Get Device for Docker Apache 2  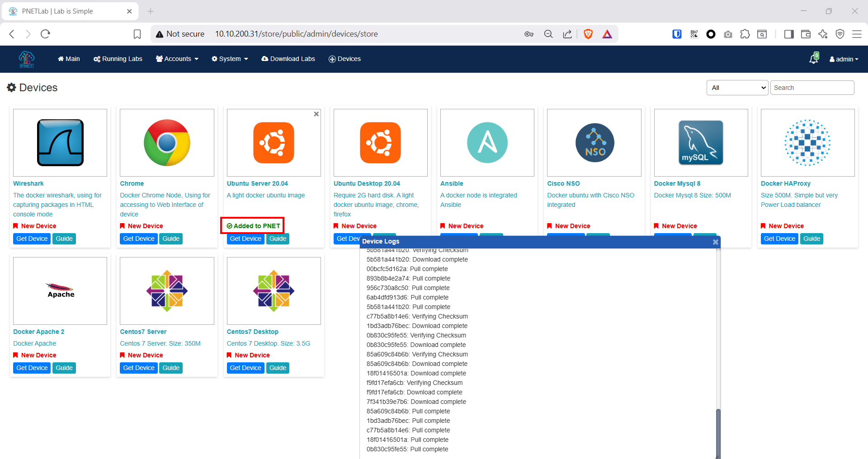pos(32,368)
